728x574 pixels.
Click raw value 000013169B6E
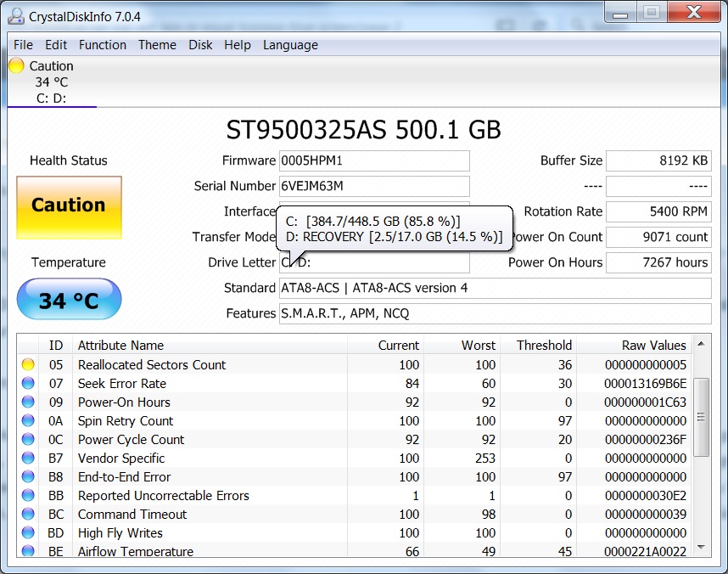click(x=646, y=384)
